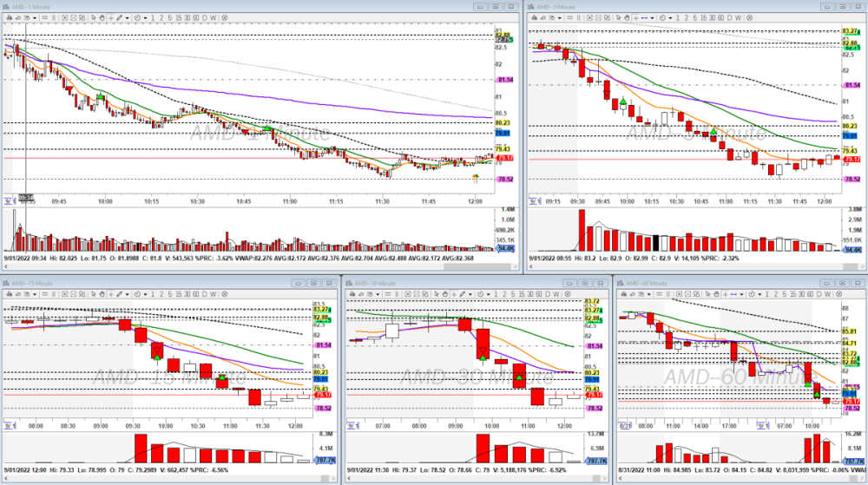Switch AMD 5 Minute chart to W weekly interval
This screenshot has width=868, height=485.
(738, 17)
